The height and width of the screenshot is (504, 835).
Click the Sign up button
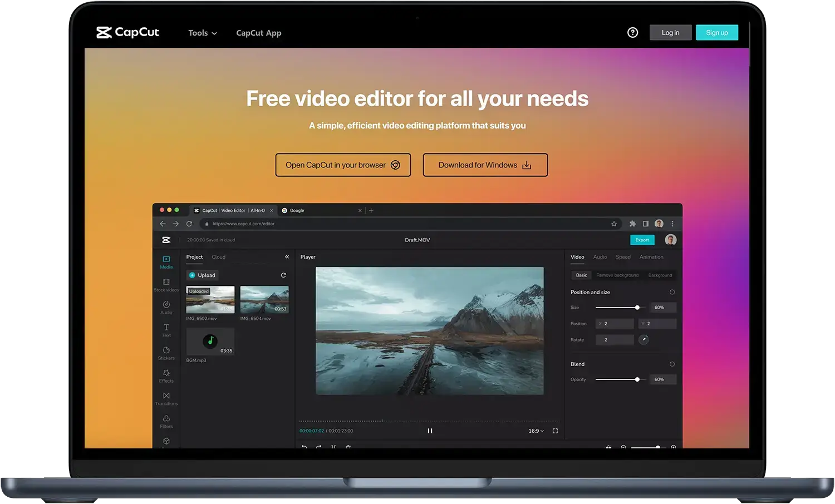tap(717, 32)
